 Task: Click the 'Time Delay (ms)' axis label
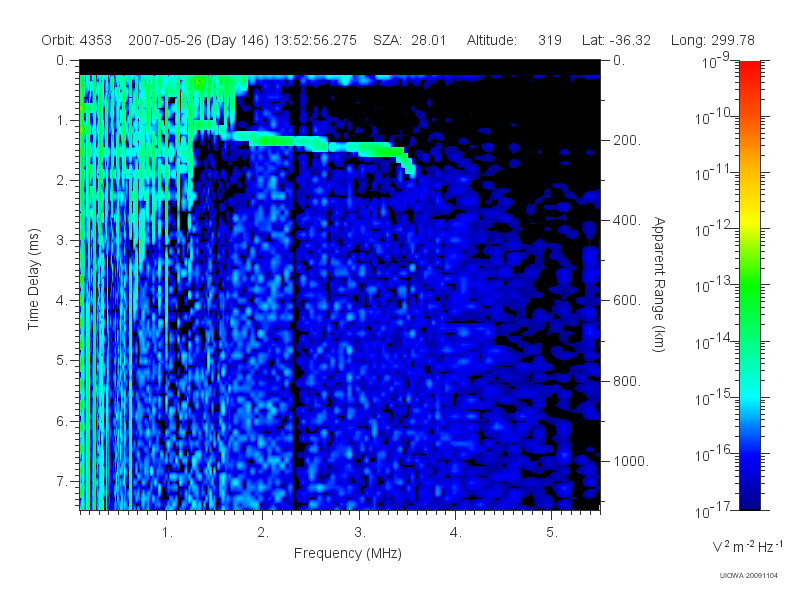33,279
